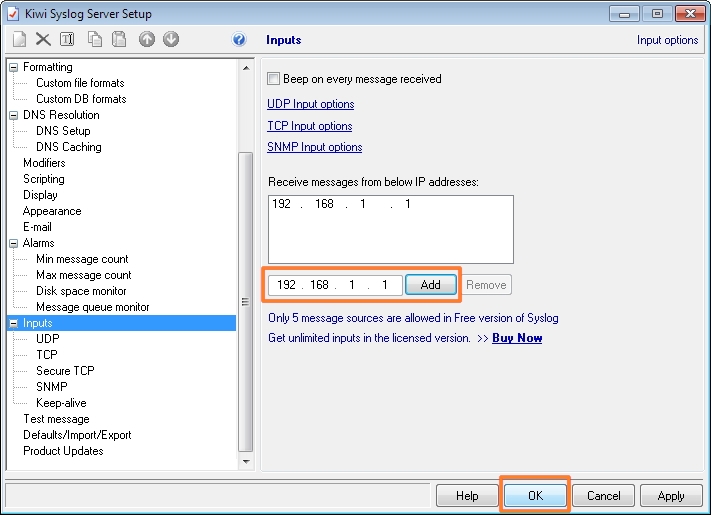Open the Buy Now link
The width and height of the screenshot is (711, 515).
tap(517, 338)
